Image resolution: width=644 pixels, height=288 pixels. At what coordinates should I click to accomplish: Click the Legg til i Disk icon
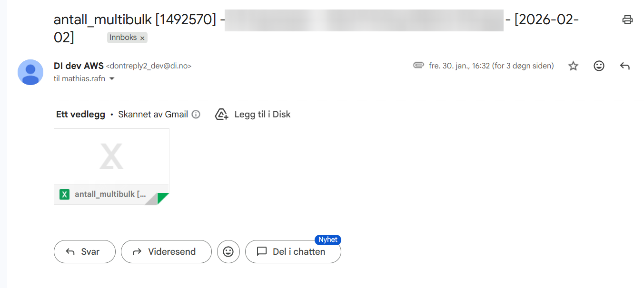222,115
